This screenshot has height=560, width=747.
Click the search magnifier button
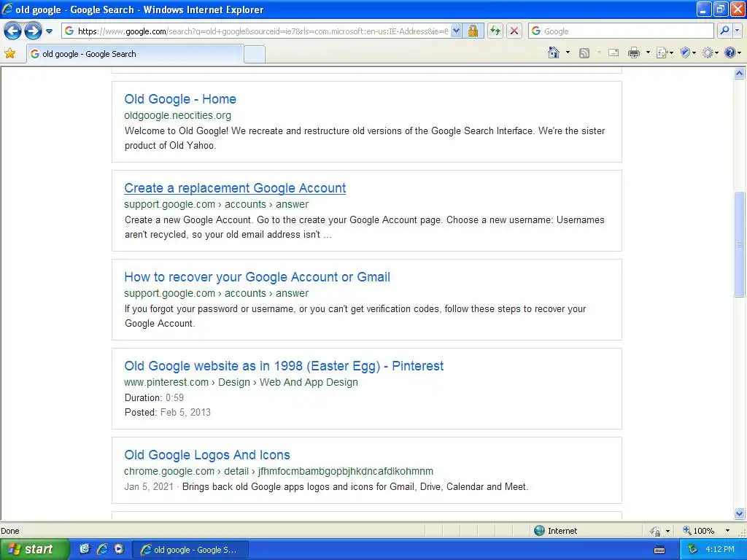click(724, 31)
